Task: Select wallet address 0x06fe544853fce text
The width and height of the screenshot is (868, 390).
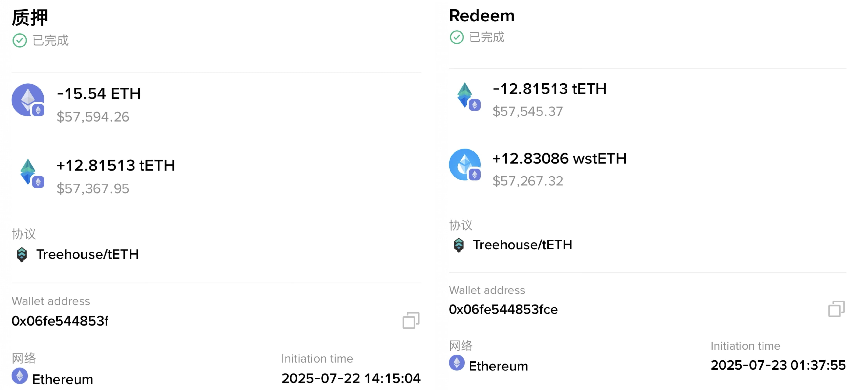Action: click(x=503, y=309)
